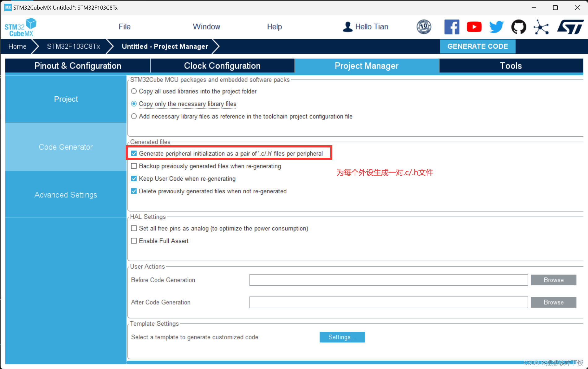
Task: Click the Hello Tian user account icon
Action: click(348, 27)
